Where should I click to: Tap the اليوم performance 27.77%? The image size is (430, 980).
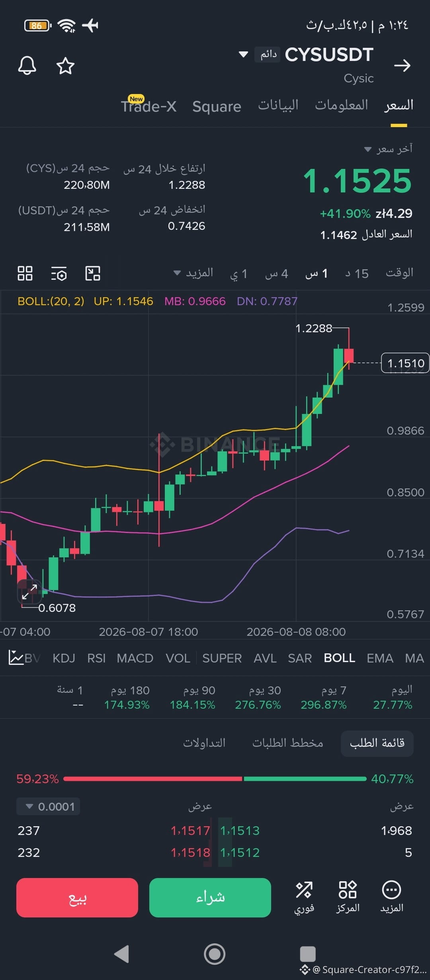[x=393, y=697]
